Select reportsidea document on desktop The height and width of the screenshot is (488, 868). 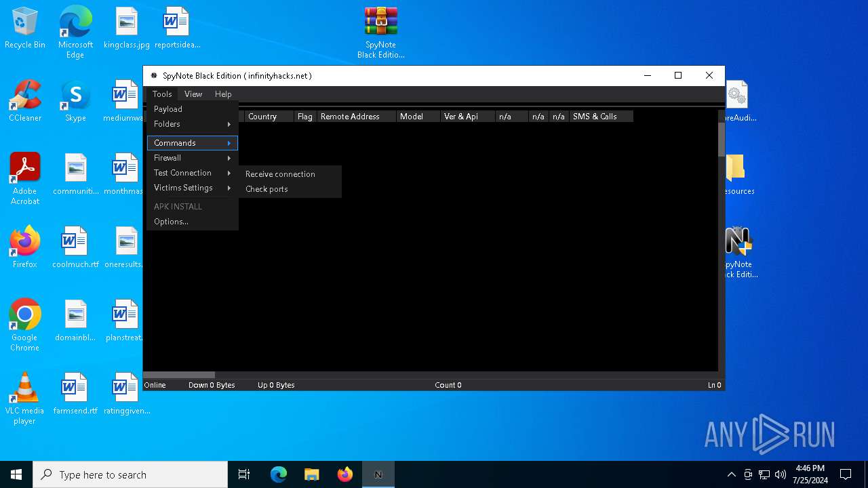177,28
